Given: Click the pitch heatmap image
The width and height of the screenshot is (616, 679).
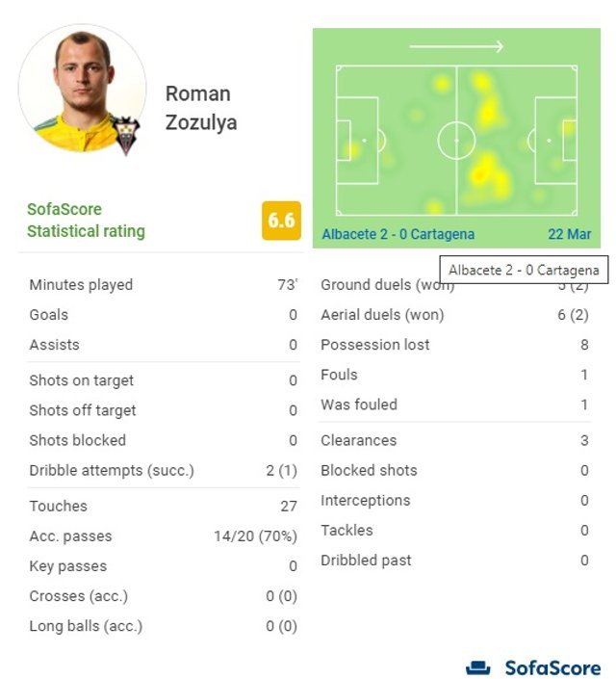Looking at the screenshot, I should click(456, 140).
